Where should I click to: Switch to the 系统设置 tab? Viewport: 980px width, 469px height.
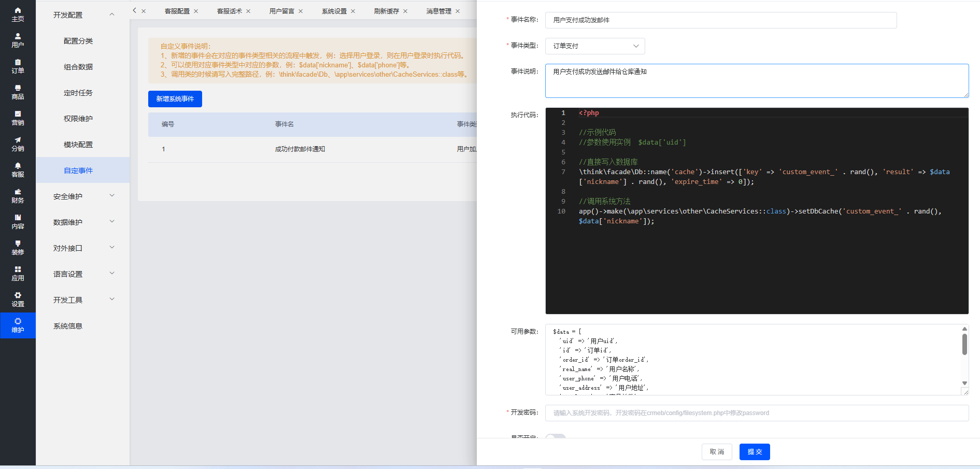[334, 11]
